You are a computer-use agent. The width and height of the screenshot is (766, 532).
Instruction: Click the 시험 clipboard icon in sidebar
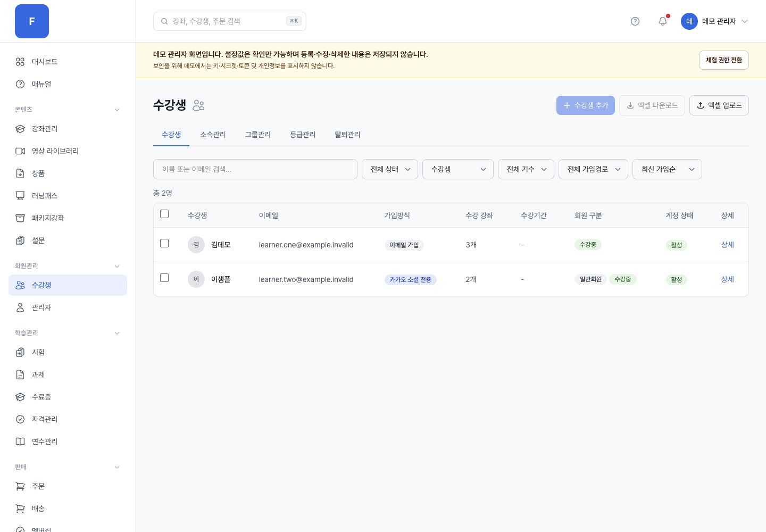20,352
